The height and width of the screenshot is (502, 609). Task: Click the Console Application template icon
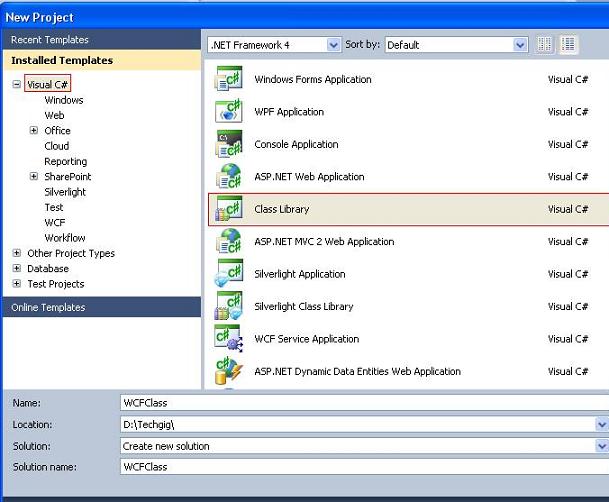tap(229, 143)
